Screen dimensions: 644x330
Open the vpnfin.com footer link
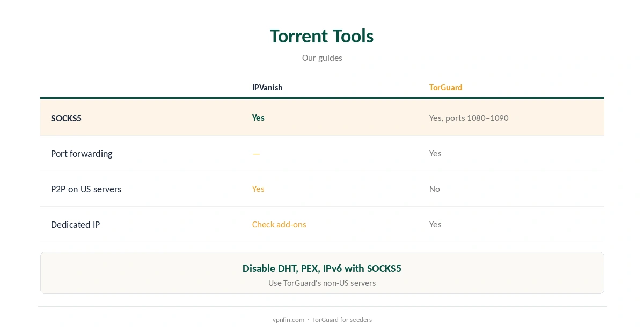[288, 320]
